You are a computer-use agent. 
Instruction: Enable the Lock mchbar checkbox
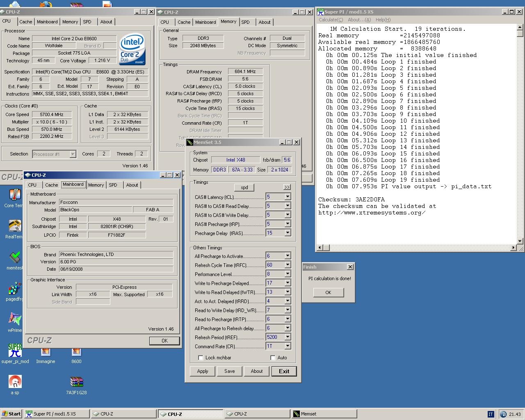coord(201,358)
